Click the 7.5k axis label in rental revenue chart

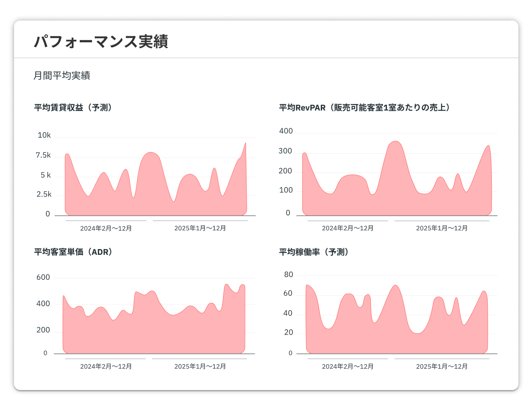43,155
